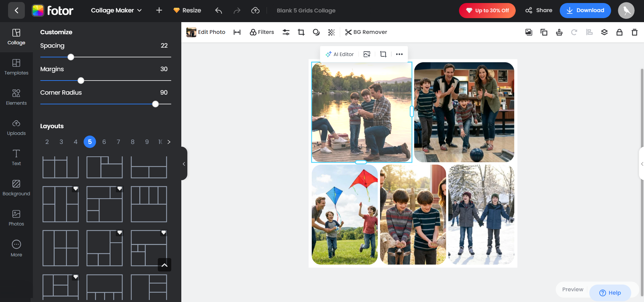Click the scroll-to-top arrow in layouts
Image resolution: width=644 pixels, height=302 pixels.
(164, 265)
